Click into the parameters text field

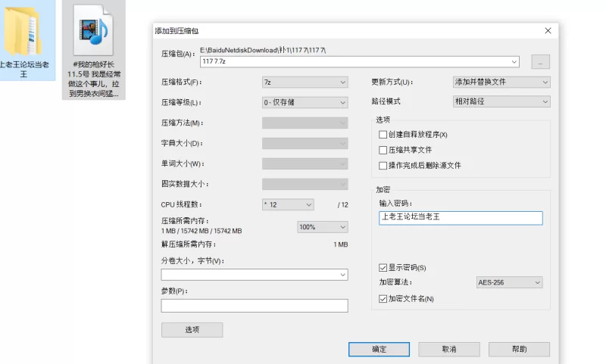(254, 306)
